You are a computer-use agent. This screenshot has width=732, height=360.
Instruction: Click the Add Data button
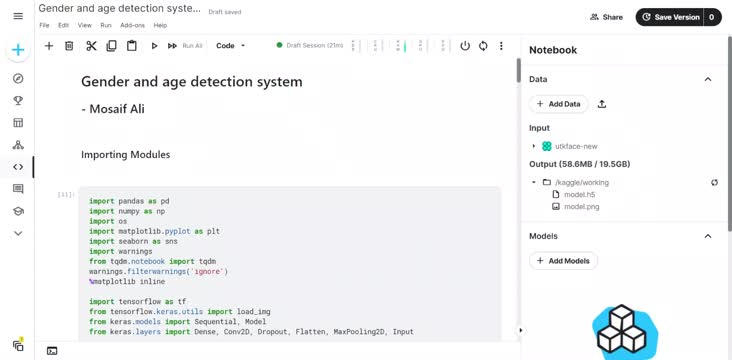click(x=559, y=104)
